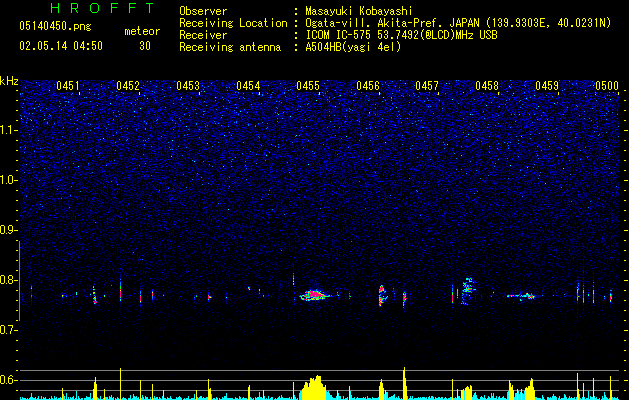This screenshot has width=629, height=400.
Task: Click the 0453 time marker
Action: [x=188, y=86]
